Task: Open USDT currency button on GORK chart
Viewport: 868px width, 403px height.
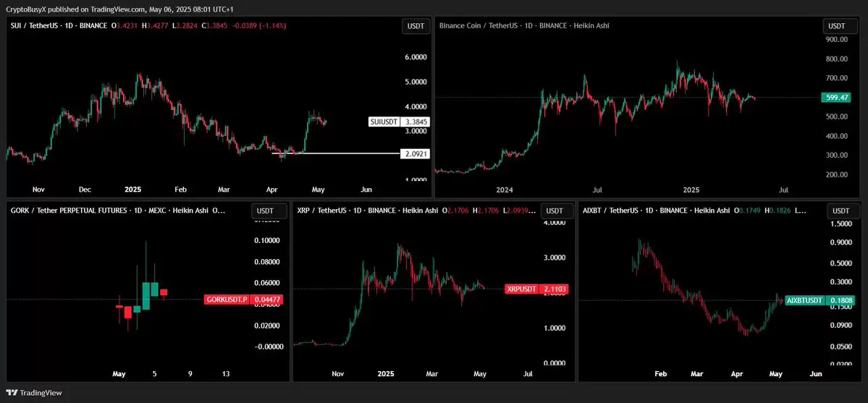Action: (269, 211)
